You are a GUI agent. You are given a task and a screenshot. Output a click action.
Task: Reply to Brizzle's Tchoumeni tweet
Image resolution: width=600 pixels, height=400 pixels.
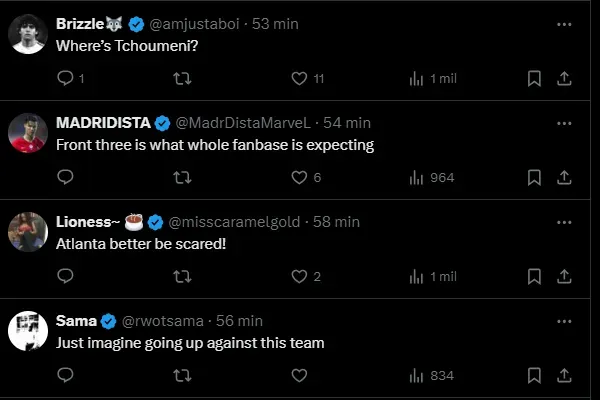[66, 78]
